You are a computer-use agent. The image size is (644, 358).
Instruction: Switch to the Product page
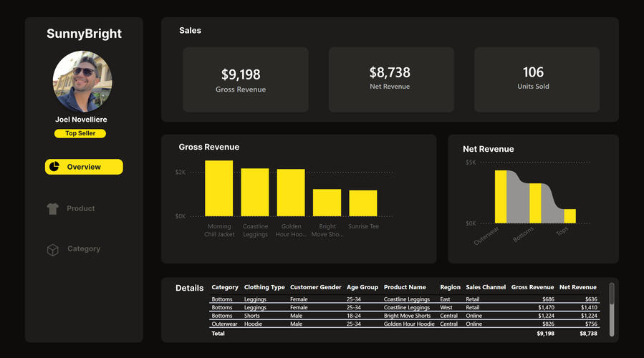pyautogui.click(x=80, y=208)
